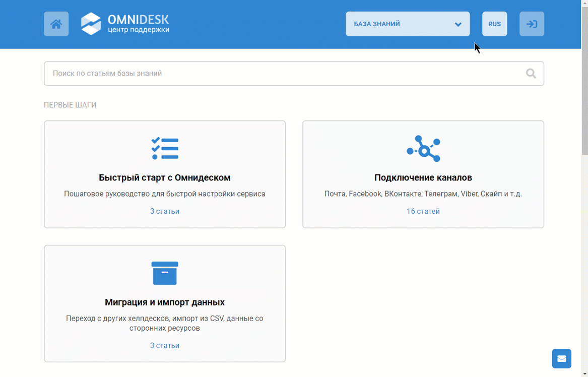Select the checklist icon on Быстрый старт card
588x377 pixels.
pos(165,148)
